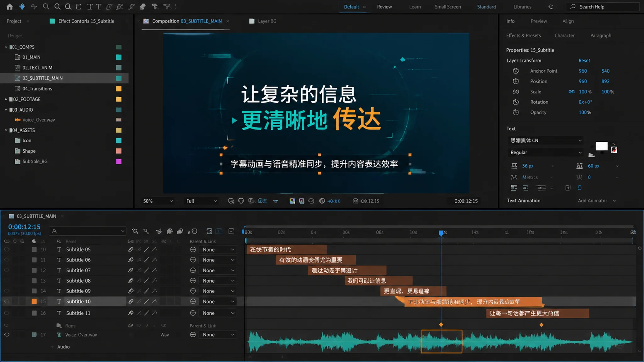The image size is (644, 362).
Task: Open the 50% magnification dropdown
Action: (x=158, y=201)
